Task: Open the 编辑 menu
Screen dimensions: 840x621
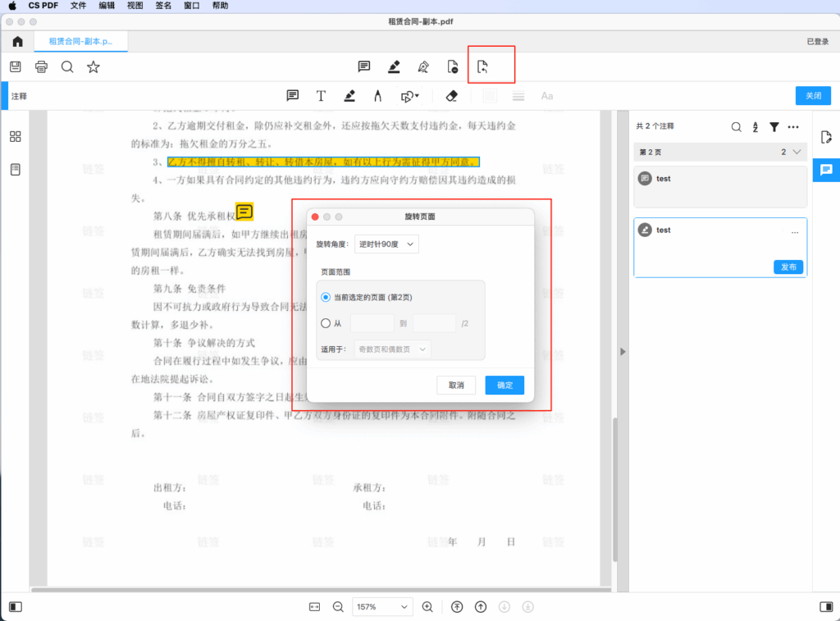Action: coord(107,6)
